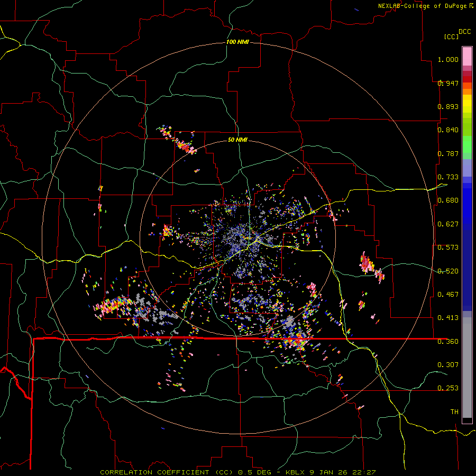Click the [CC] units label
The image size is (476, 476).
[x=451, y=36]
